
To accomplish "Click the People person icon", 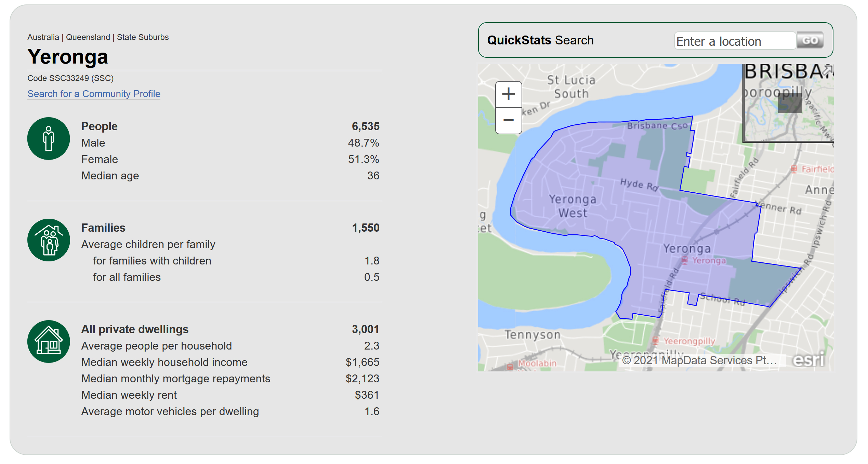I will pyautogui.click(x=49, y=139).
